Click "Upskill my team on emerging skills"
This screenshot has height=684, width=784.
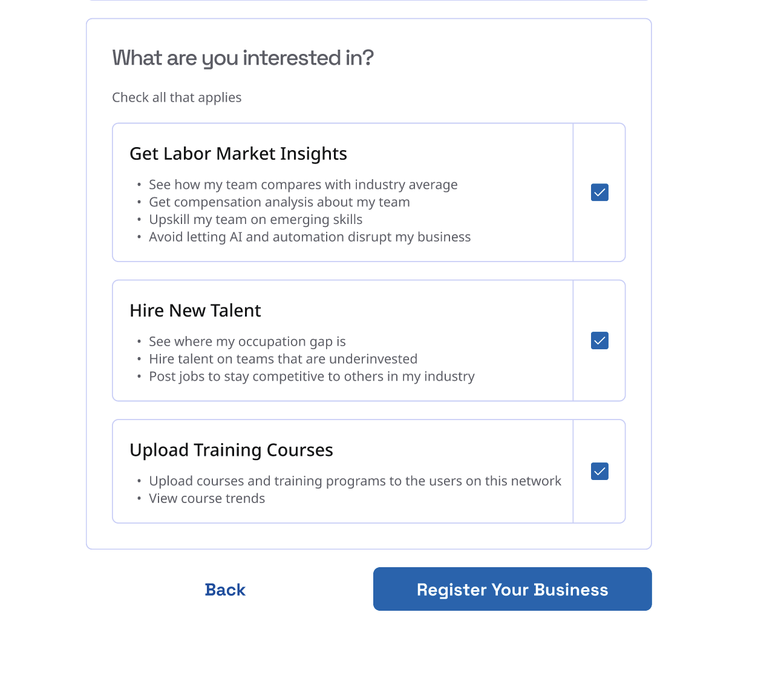click(x=255, y=220)
